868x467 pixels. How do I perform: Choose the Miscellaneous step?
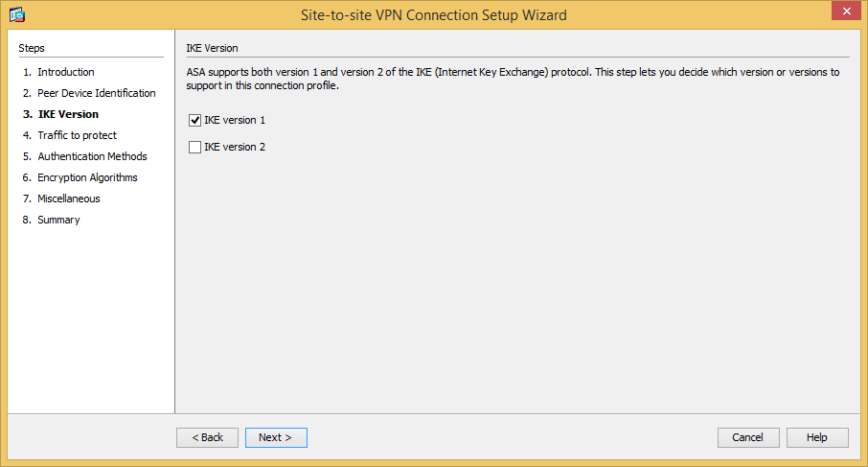click(61, 198)
